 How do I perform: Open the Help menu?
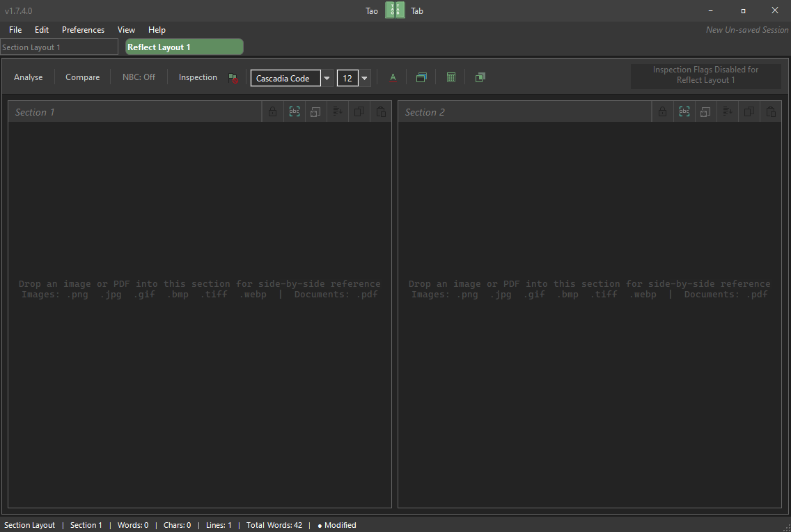coord(157,30)
